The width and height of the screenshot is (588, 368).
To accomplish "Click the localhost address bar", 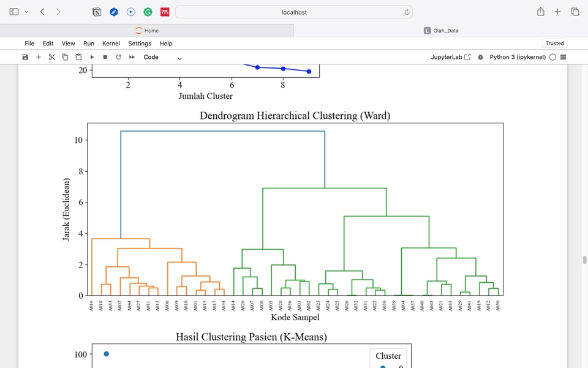I will (294, 12).
